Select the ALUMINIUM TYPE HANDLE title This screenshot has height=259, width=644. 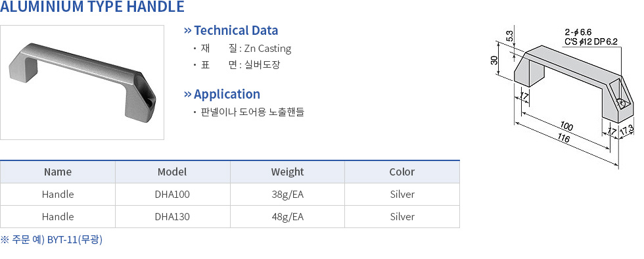click(x=93, y=7)
